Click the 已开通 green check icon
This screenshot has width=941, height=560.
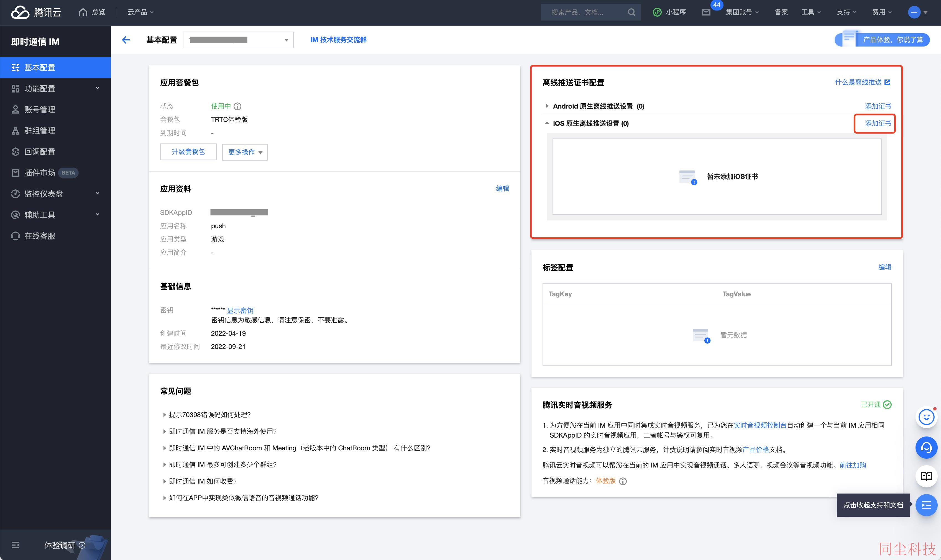coord(888,405)
